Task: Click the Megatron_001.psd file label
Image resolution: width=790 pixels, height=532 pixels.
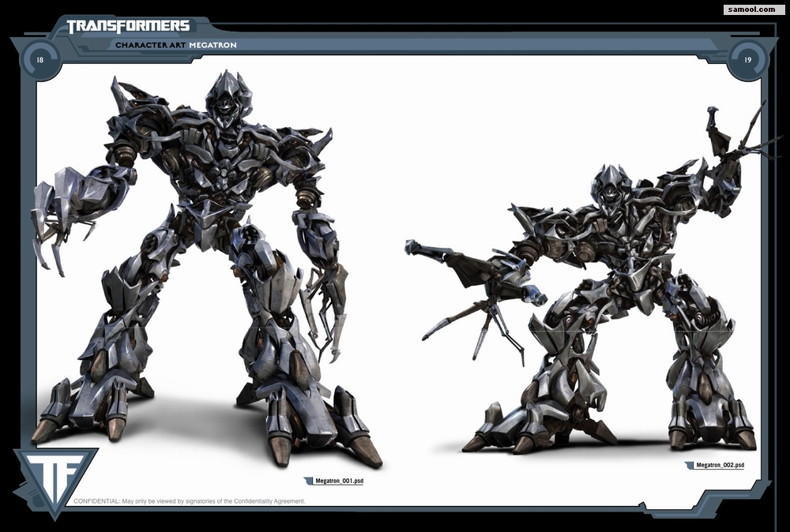Action: [339, 481]
